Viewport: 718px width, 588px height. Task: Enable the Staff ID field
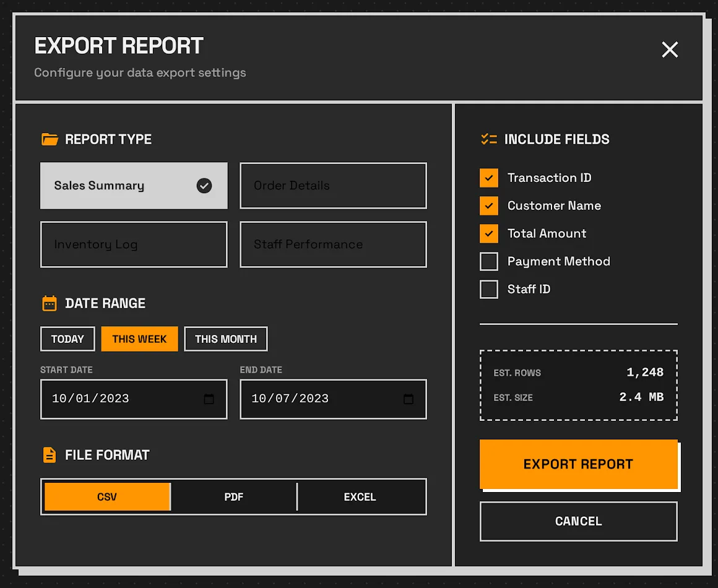click(488, 290)
